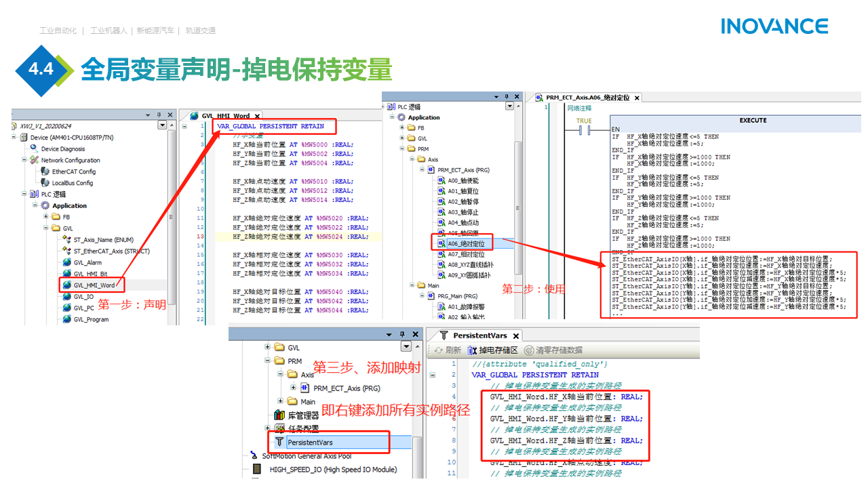Click the 清零存储数据 button
Image resolution: width=868 pixels, height=488 pixels.
(553, 350)
